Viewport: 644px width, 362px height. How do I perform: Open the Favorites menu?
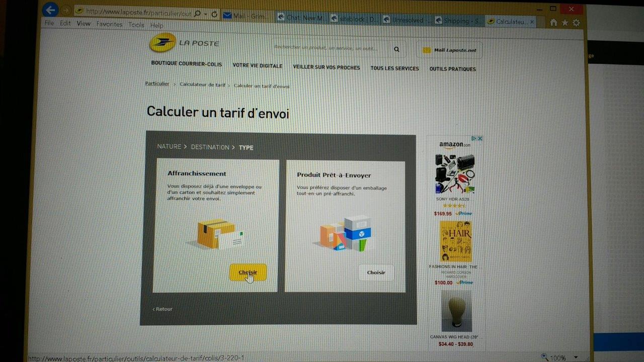(109, 24)
